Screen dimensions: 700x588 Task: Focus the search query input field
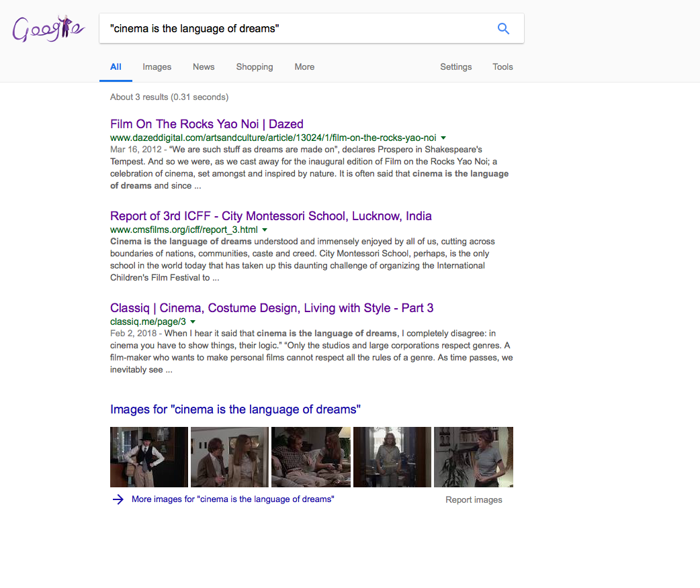click(x=299, y=29)
